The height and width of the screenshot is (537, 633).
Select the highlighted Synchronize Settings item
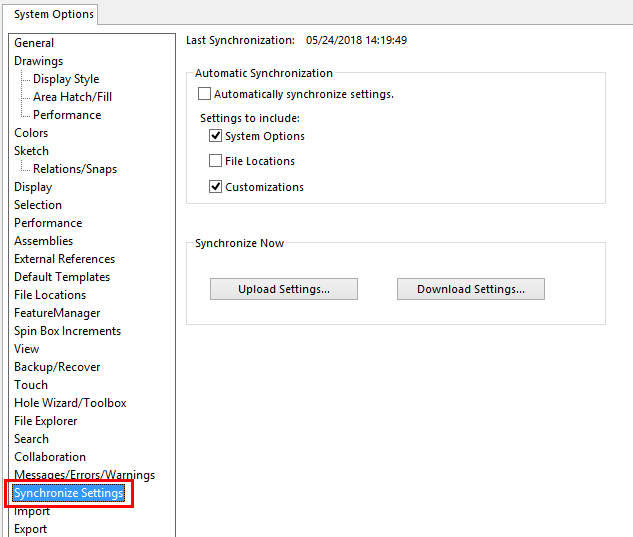pos(69,493)
